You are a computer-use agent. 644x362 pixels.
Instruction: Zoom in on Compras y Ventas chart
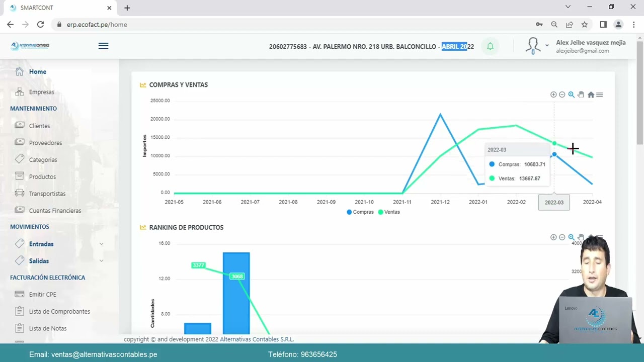click(553, 95)
